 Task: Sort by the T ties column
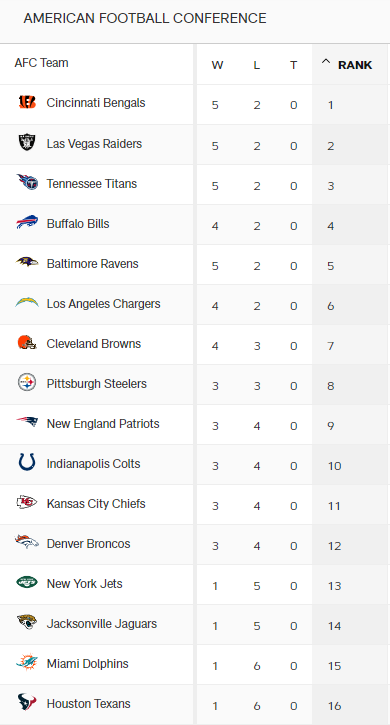tap(294, 65)
